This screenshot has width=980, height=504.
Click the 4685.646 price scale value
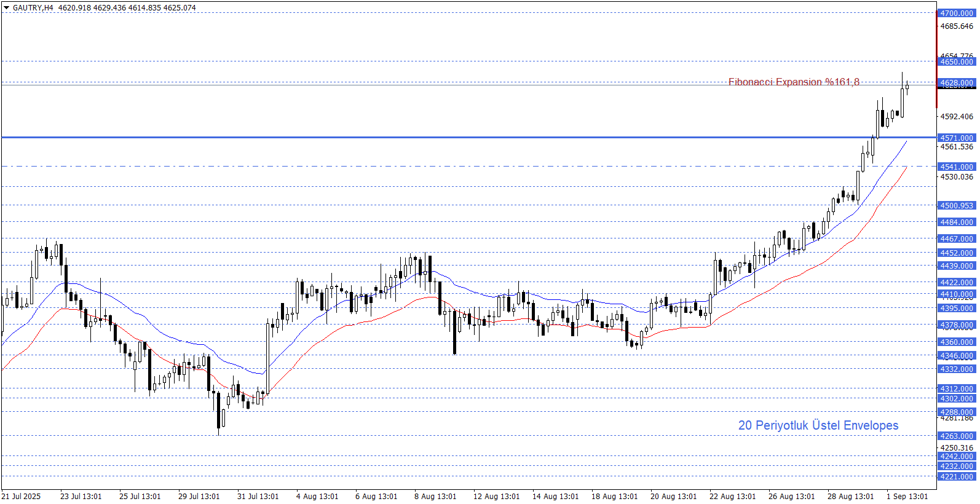tap(957, 26)
